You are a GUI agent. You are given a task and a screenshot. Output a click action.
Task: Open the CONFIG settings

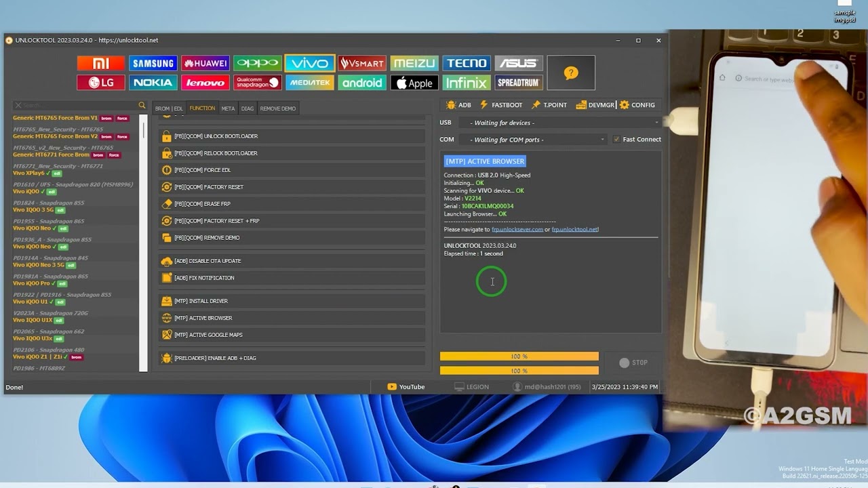pos(637,105)
